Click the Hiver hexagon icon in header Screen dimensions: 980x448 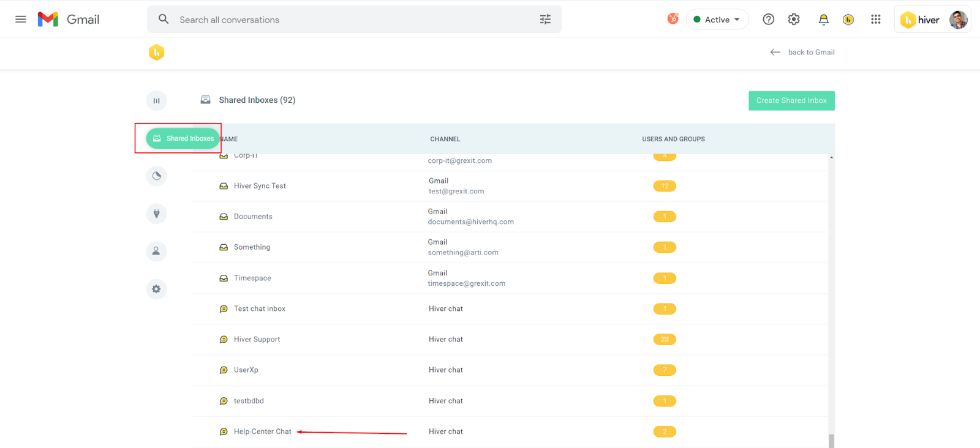[848, 20]
